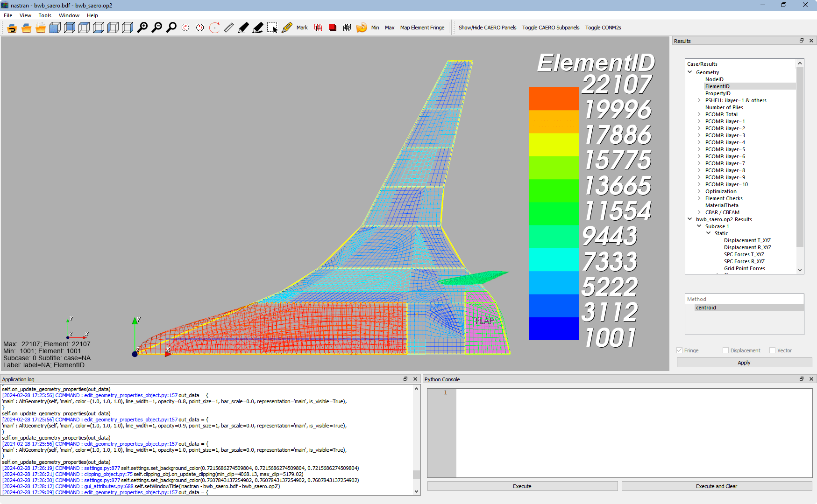Select the centroid method entry
Screen dimensions: 817x504
[x=706, y=308]
